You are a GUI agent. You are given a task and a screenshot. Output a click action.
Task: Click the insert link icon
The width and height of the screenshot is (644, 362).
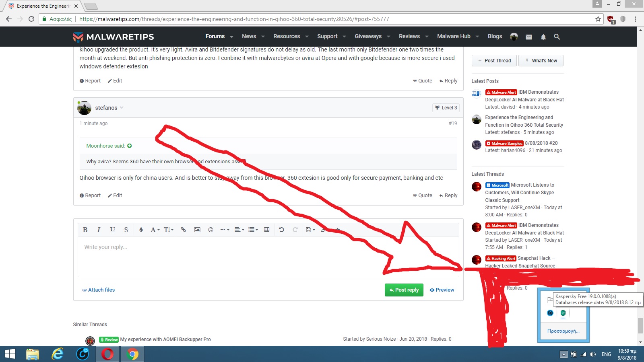pos(183,230)
